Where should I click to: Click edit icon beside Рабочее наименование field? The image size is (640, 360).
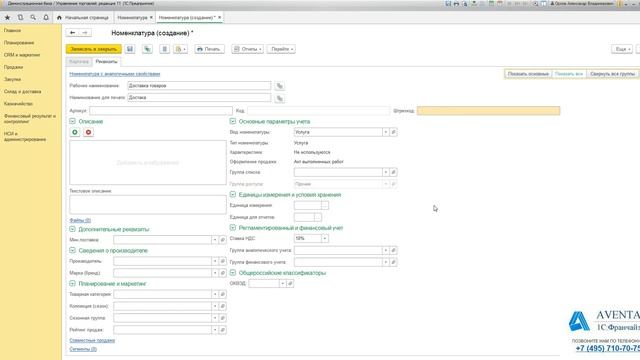280,86
